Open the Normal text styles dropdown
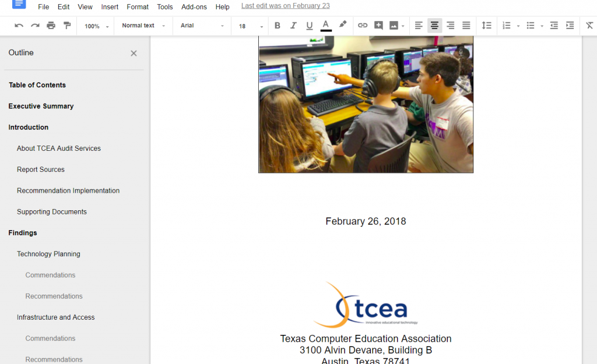 [143, 26]
